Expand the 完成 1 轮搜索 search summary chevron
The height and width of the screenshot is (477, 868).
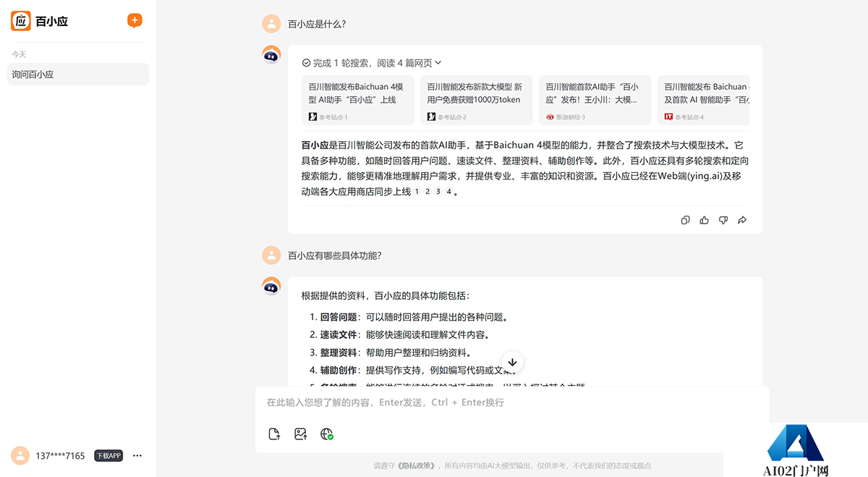438,63
